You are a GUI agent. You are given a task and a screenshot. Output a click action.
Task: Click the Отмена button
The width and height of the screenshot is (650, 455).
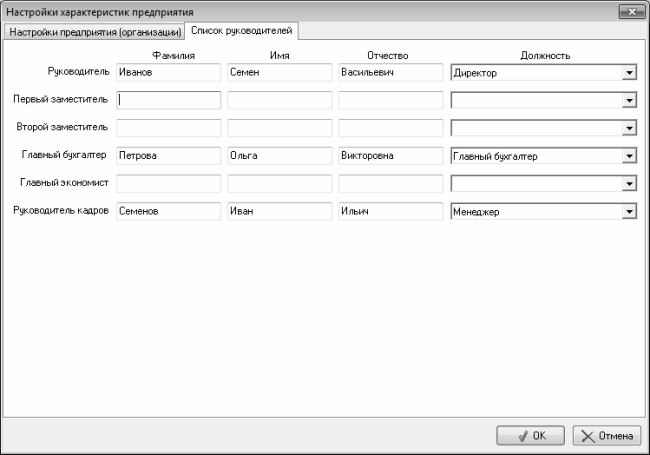605,435
